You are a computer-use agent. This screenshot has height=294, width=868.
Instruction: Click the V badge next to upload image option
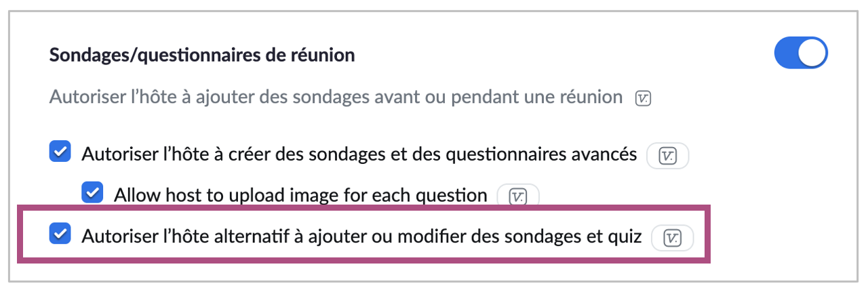(518, 196)
